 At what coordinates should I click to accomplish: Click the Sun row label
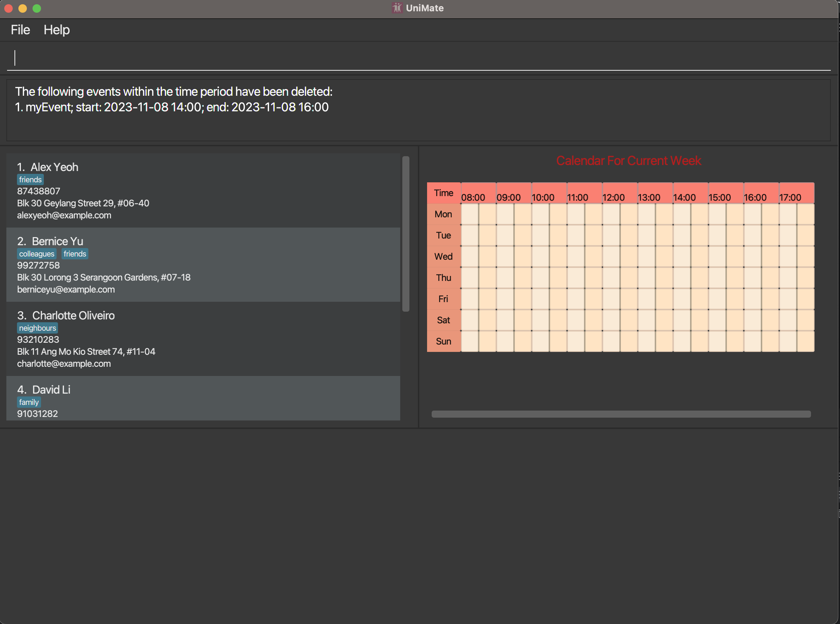(444, 341)
